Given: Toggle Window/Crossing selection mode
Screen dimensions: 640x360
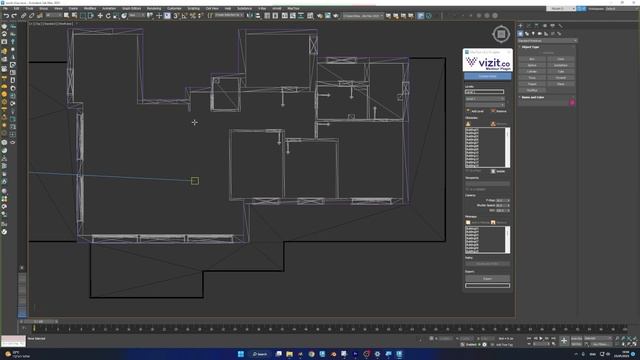Looking at the screenshot, I should tap(91, 16).
